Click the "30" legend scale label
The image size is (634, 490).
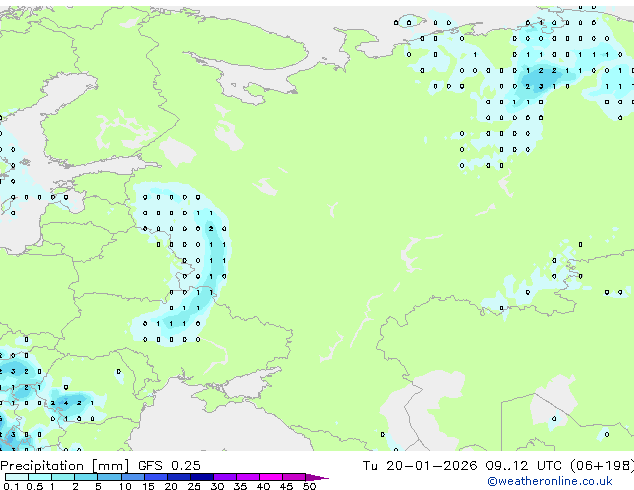(x=217, y=486)
